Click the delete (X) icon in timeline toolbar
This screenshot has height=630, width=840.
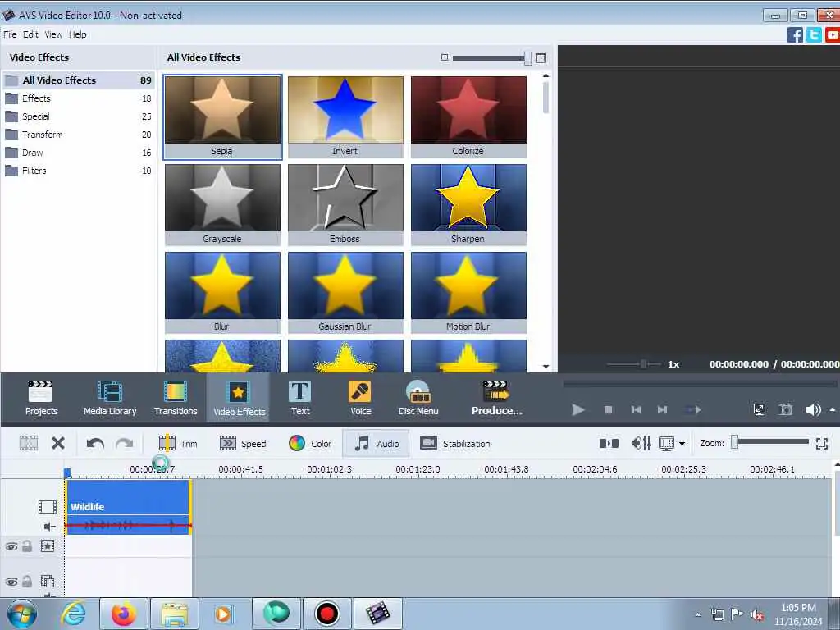(58, 443)
